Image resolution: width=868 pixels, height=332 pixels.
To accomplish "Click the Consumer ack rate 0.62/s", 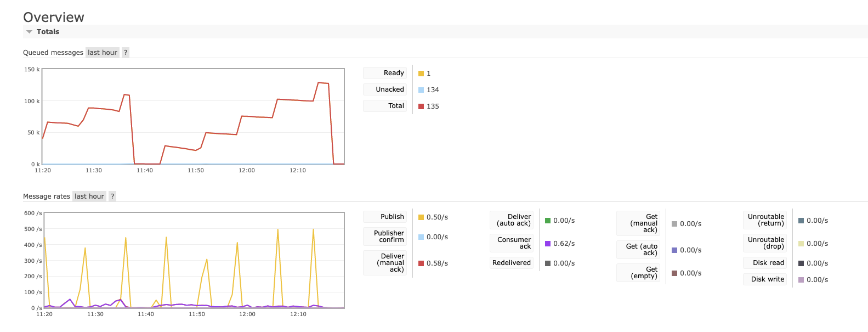I will (564, 244).
